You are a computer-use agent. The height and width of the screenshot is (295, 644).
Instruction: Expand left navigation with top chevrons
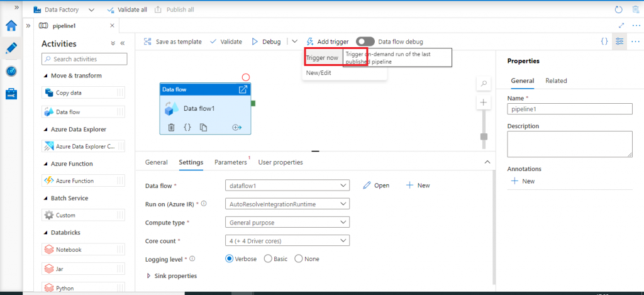click(x=17, y=8)
